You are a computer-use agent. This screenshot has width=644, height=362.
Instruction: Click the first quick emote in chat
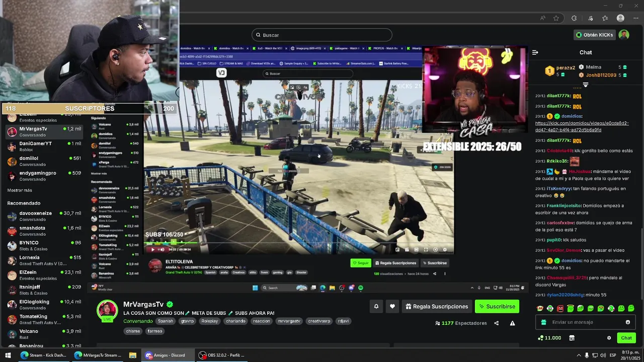click(x=540, y=308)
